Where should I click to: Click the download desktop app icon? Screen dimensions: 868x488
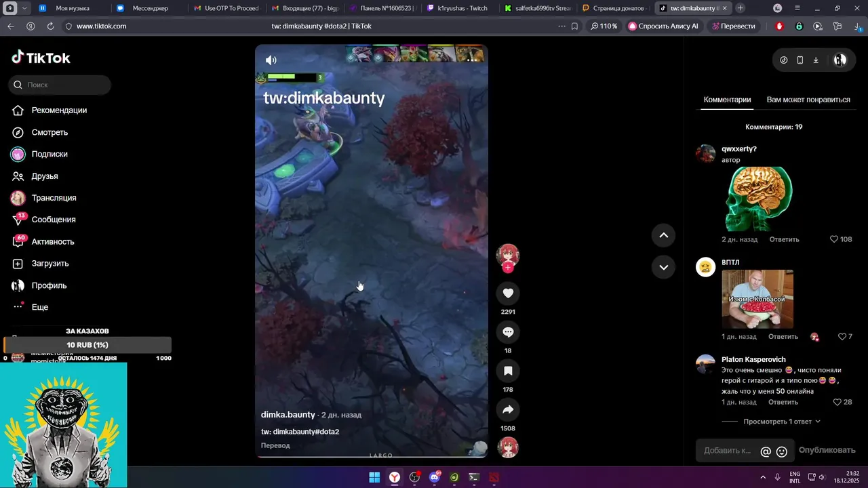[816, 60]
